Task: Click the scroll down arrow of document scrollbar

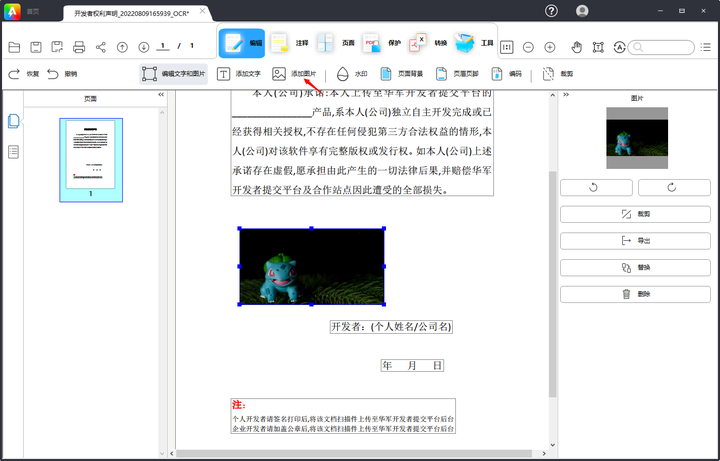Action: tap(553, 444)
